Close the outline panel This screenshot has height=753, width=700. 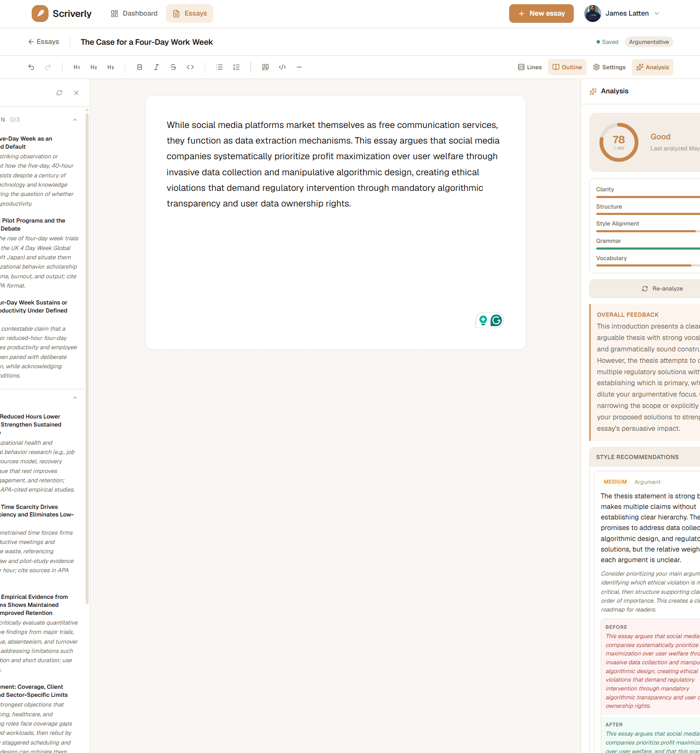coord(76,93)
